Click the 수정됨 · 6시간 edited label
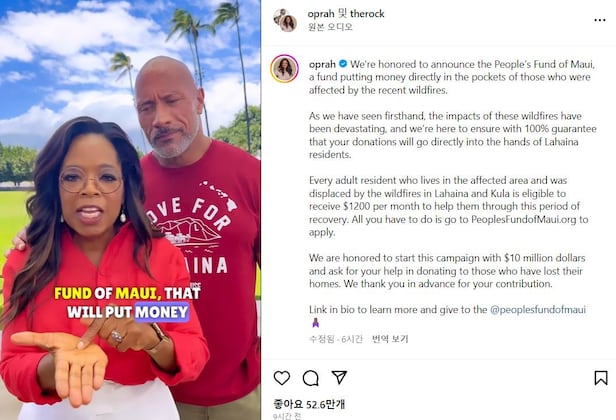This screenshot has height=420, width=616. click(336, 339)
